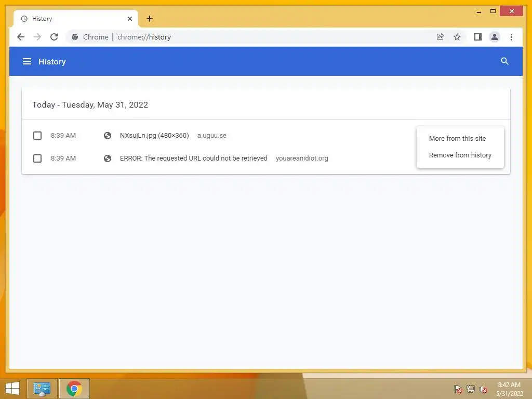Maximize the Chrome window
532x399 pixels.
493,11
